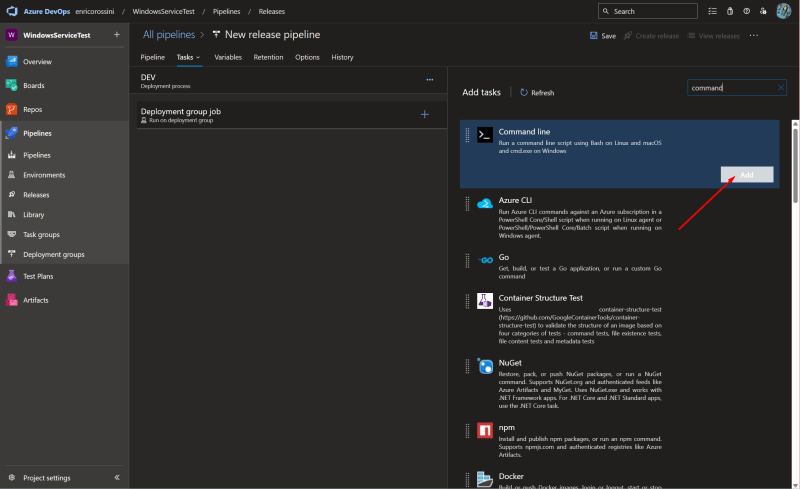Select the Azure CLI task icon
Viewport: 800px width, 489px height.
pos(485,204)
